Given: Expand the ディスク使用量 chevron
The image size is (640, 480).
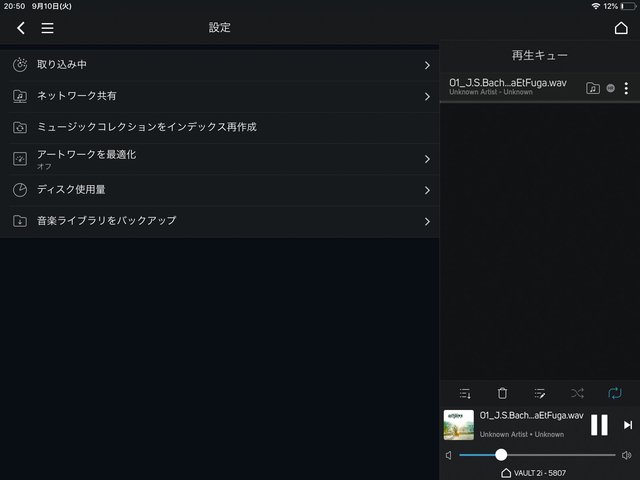Looking at the screenshot, I should coord(427,190).
